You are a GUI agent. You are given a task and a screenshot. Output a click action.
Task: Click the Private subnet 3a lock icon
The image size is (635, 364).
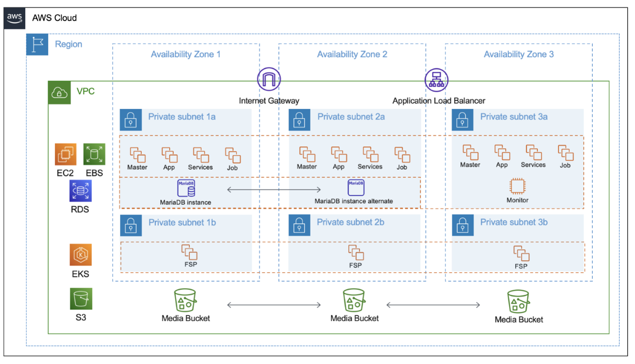[463, 120]
